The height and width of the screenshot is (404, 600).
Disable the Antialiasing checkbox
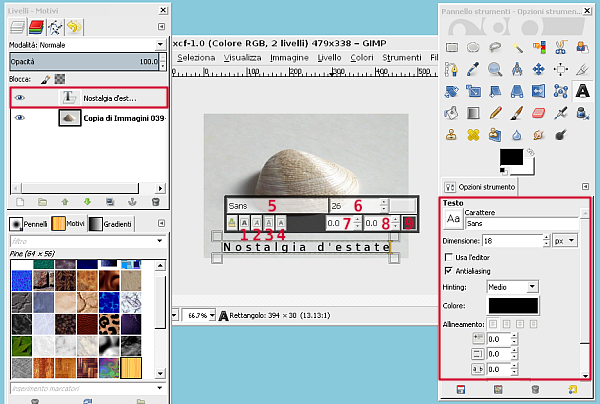pos(448,269)
